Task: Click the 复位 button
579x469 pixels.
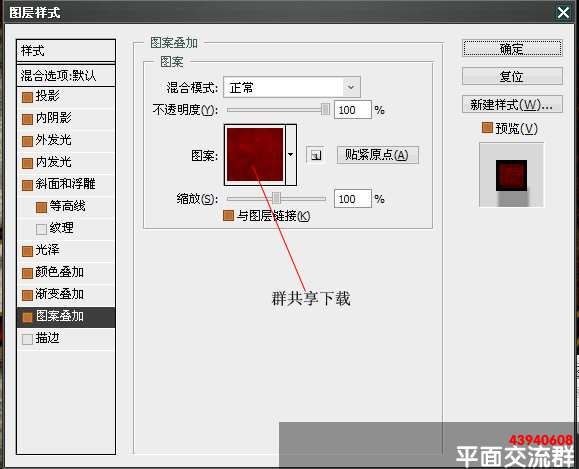Action: tap(513, 76)
